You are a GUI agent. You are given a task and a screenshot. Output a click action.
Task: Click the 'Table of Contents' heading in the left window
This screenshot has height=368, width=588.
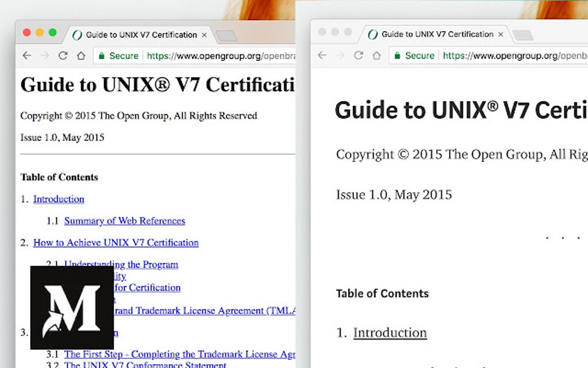click(59, 177)
